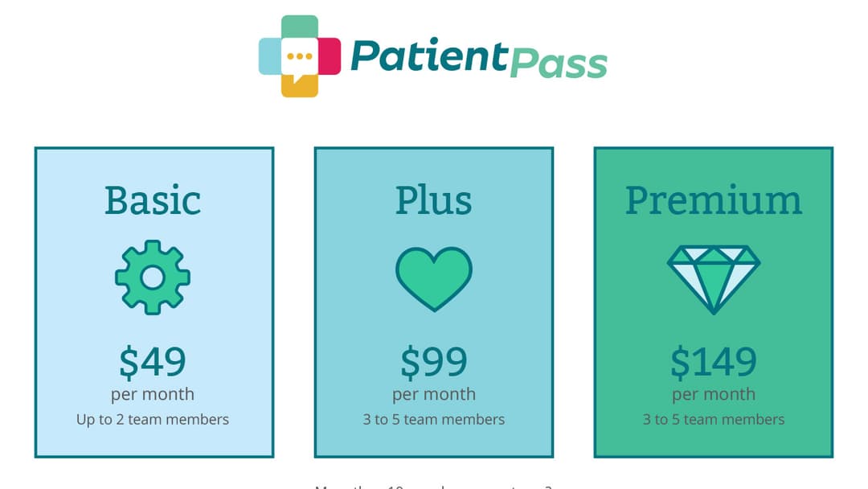868x489 pixels.
Task: Click the PatientPass cross logo icon
Action: [300, 56]
